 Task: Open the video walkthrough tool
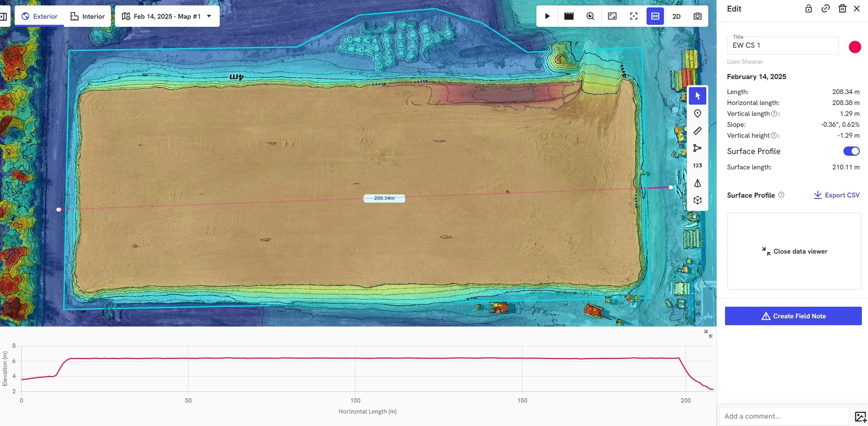pos(568,16)
